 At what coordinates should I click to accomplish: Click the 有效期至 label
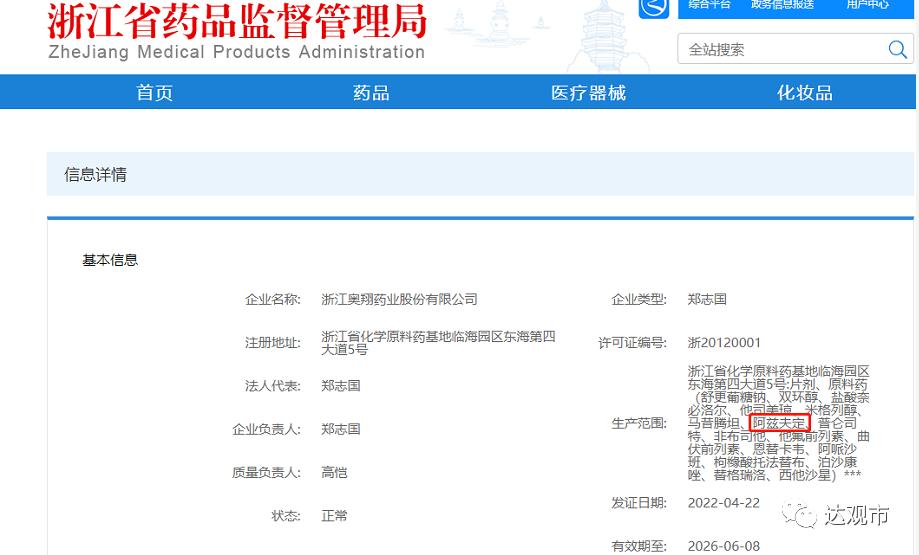(639, 546)
